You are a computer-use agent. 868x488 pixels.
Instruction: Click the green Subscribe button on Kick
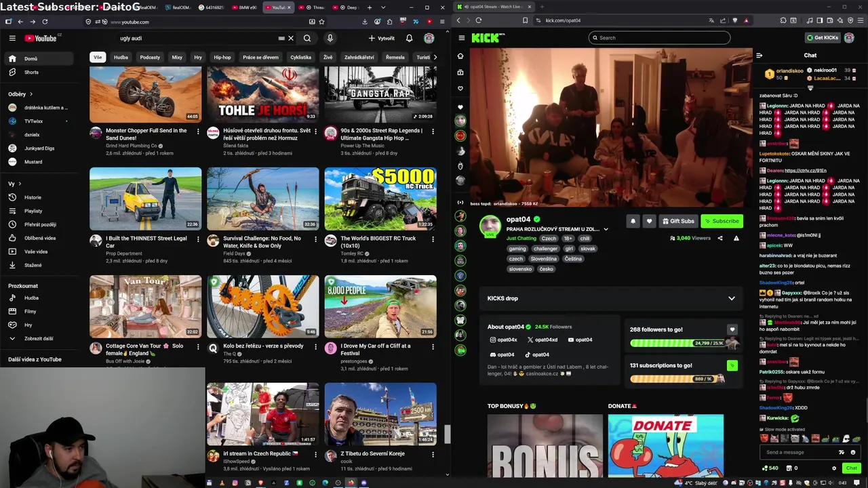722,221
